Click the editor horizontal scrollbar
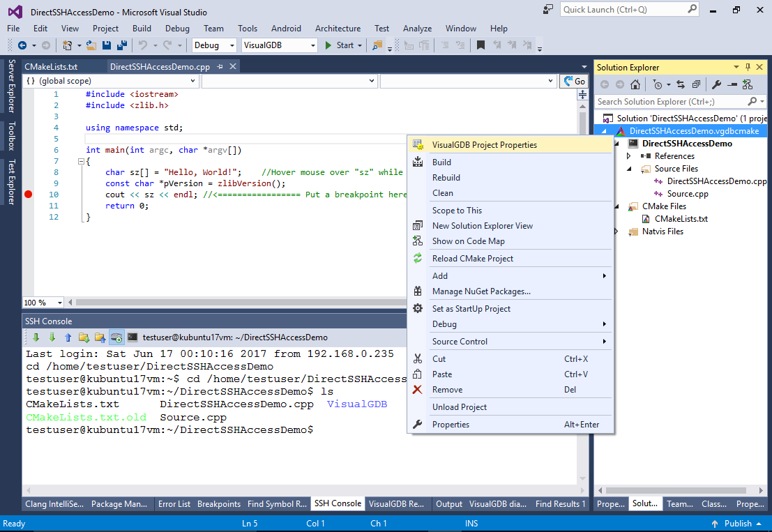 241,302
